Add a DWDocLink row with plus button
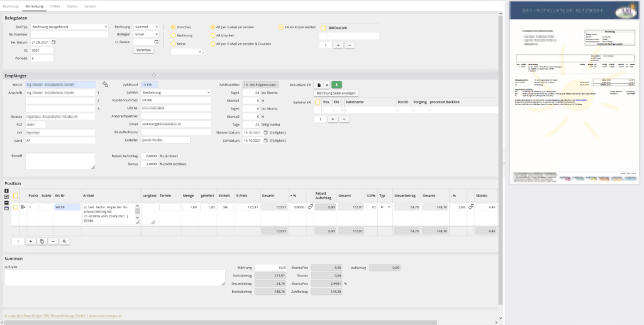644x325 pixels. pos(338,45)
